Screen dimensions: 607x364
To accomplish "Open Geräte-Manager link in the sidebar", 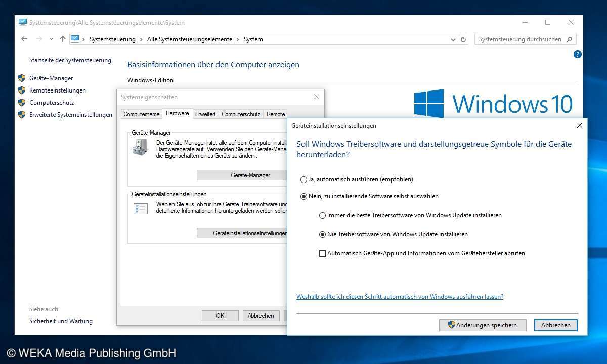I will tap(51, 78).
